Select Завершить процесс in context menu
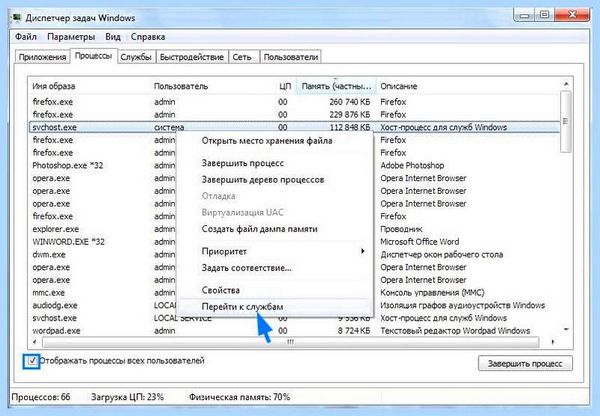Viewport: 600px width, 416px height. (243, 163)
